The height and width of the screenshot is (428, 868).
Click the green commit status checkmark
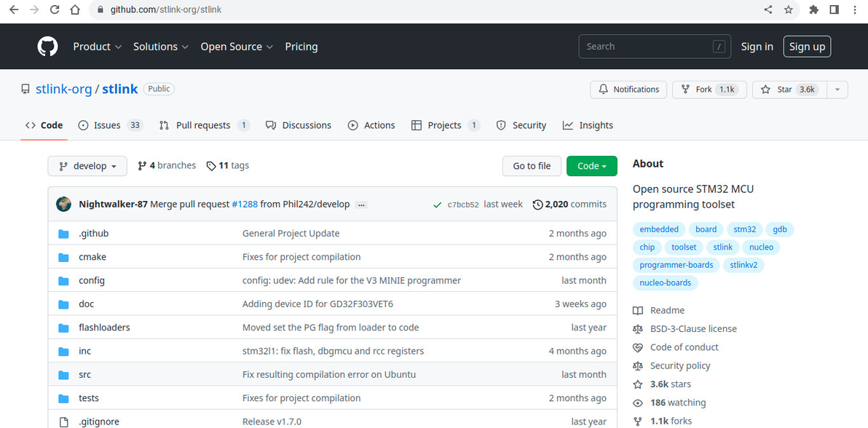437,205
